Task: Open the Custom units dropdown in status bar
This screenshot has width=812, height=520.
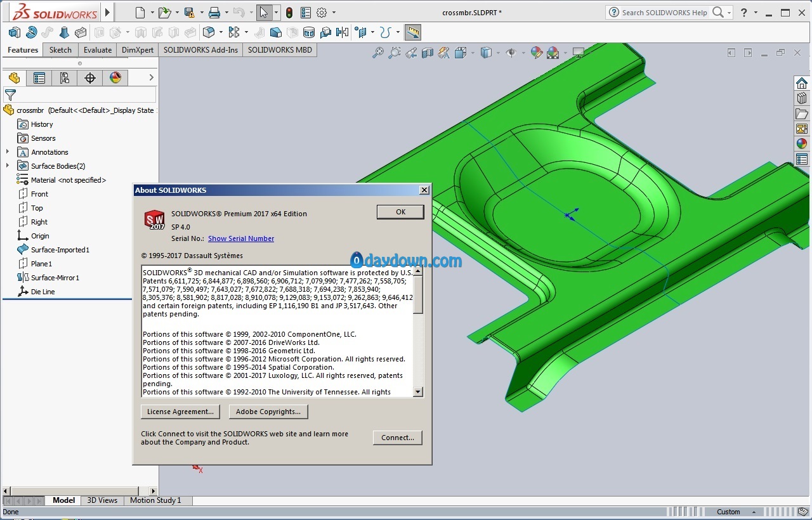Action: click(x=754, y=512)
